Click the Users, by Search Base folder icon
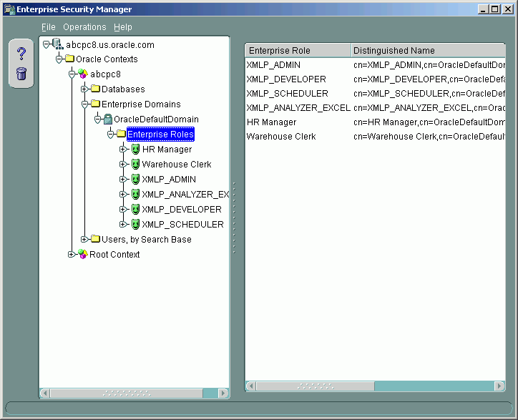The width and height of the screenshot is (518, 420). tap(95, 238)
